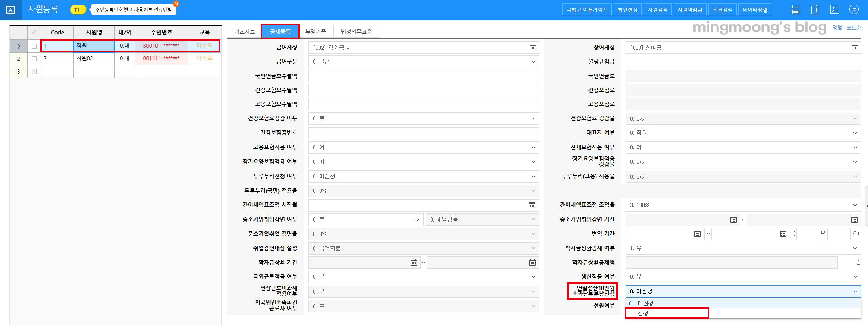Click the 정렬 : 코드순 sort link
Image resolution: width=868 pixels, height=325 pixels.
pos(846,28)
